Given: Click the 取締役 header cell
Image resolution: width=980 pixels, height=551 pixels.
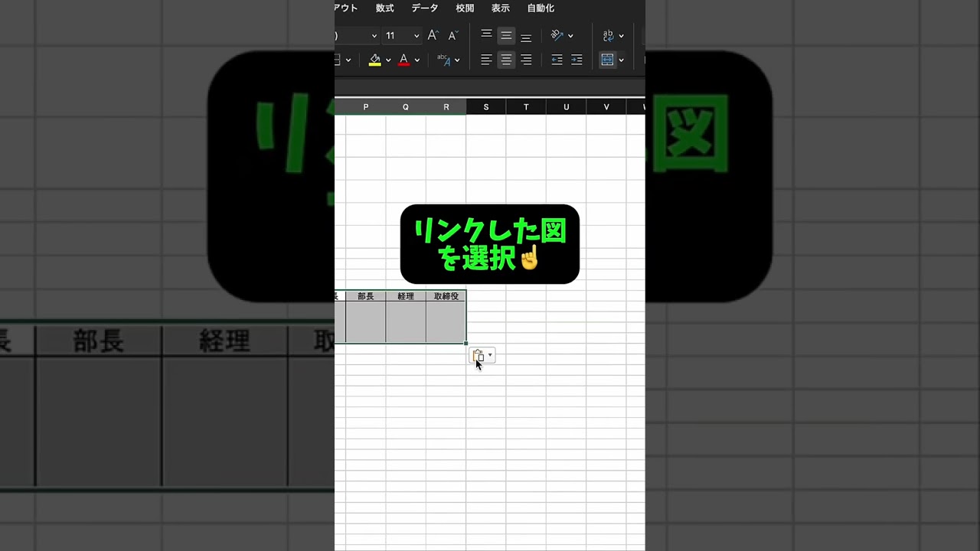Looking at the screenshot, I should click(446, 296).
